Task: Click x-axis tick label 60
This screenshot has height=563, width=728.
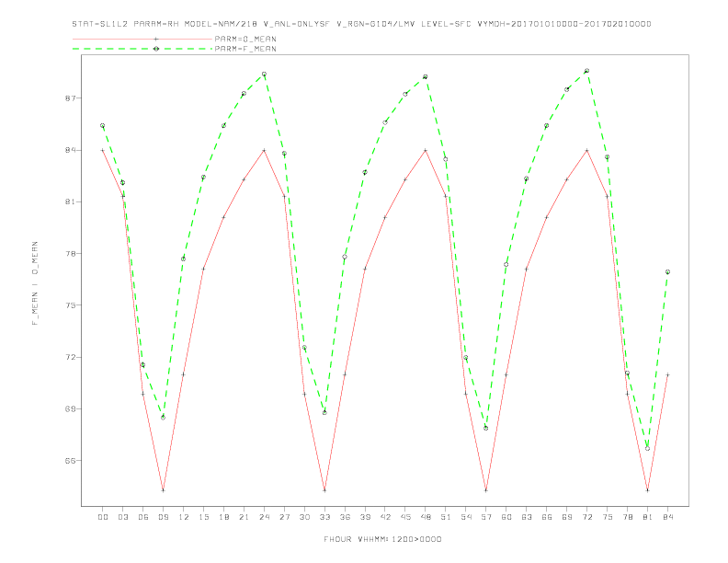Action: (506, 517)
